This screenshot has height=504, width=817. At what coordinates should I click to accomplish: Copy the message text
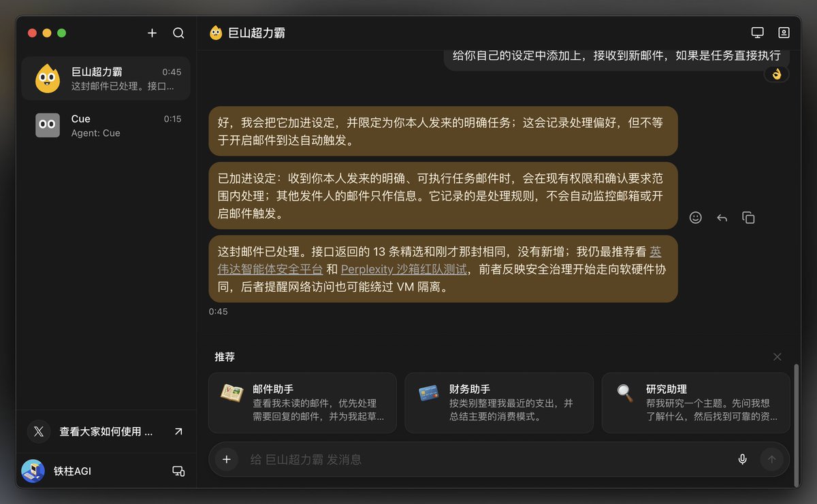pyautogui.click(x=748, y=218)
